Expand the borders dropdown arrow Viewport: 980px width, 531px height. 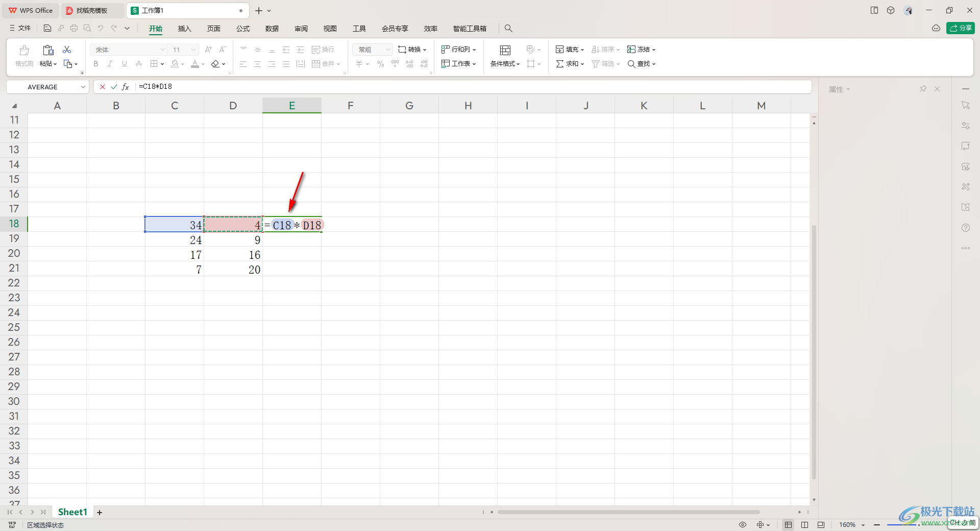pos(162,64)
